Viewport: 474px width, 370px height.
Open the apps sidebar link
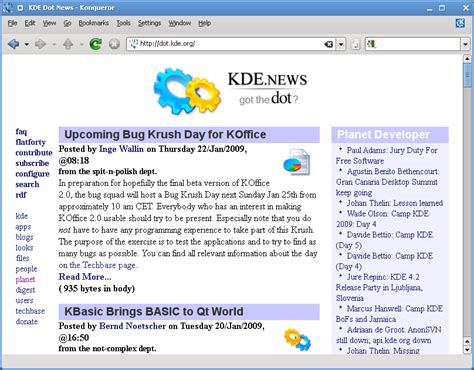click(x=23, y=227)
